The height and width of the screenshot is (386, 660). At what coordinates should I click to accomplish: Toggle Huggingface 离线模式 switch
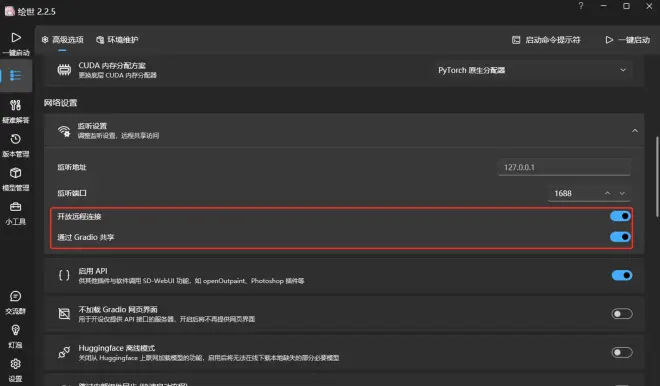point(622,352)
